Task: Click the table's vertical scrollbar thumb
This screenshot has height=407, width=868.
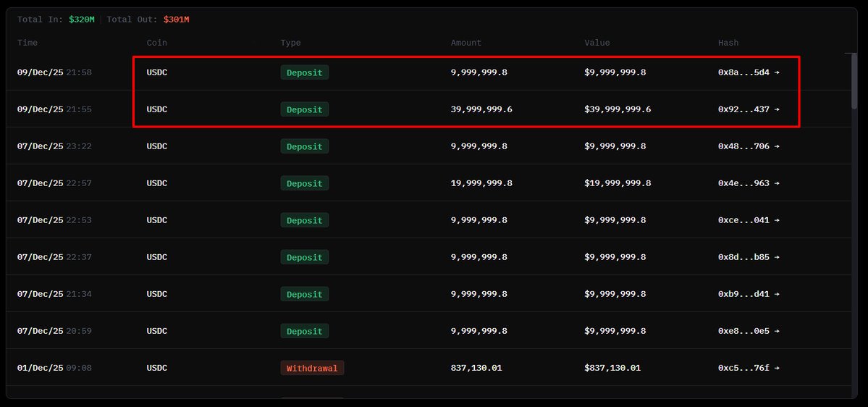Action: (x=854, y=81)
